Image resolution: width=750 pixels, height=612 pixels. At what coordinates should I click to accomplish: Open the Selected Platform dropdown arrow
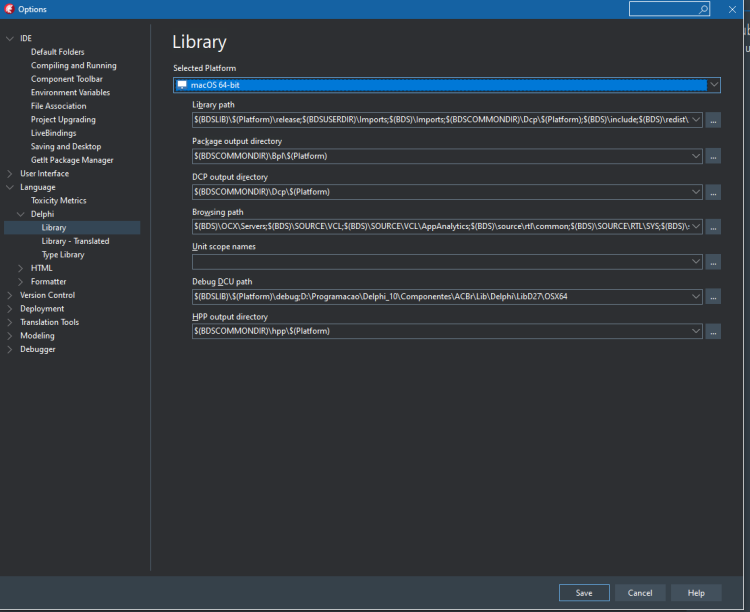[x=714, y=85]
